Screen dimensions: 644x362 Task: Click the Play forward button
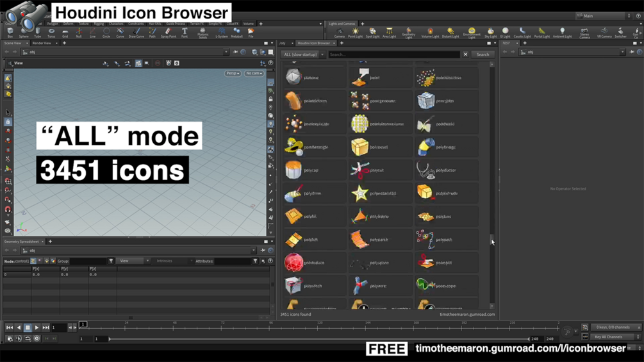click(37, 327)
